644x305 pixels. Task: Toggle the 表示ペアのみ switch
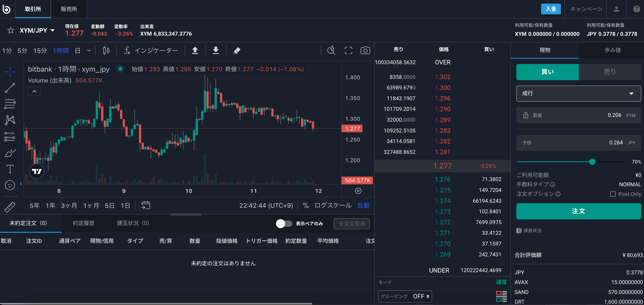(x=284, y=223)
